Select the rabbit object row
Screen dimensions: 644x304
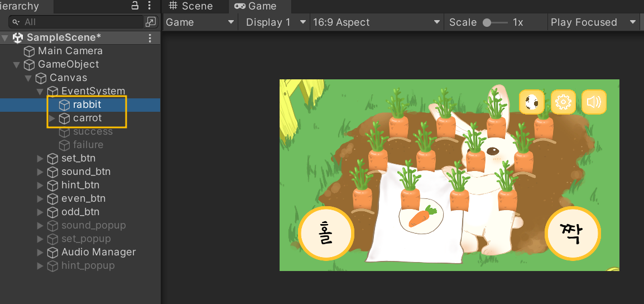pyautogui.click(x=80, y=105)
